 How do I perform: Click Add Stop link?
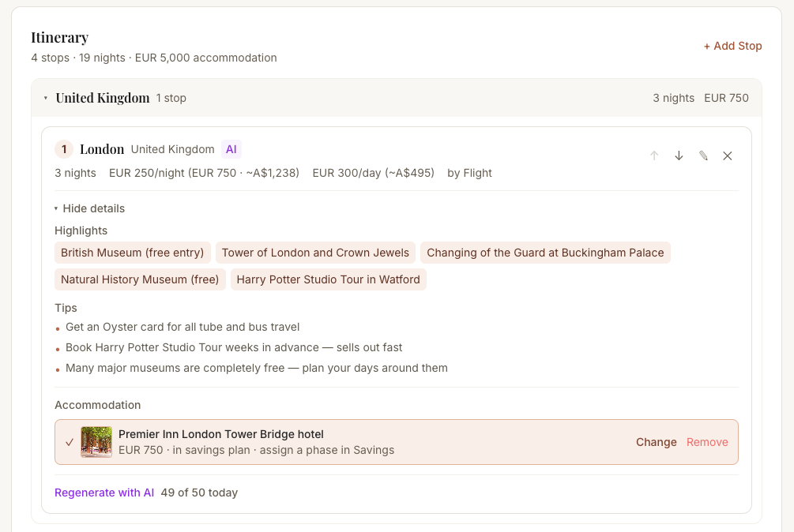(732, 46)
